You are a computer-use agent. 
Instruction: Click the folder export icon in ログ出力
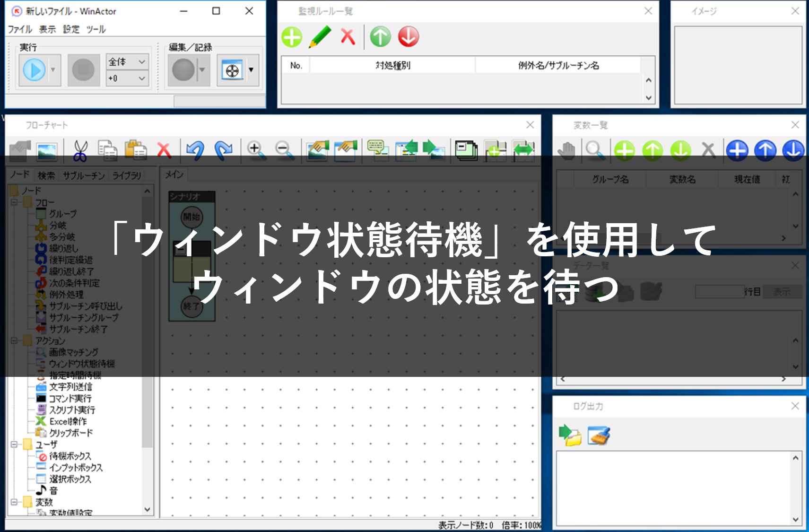click(570, 435)
